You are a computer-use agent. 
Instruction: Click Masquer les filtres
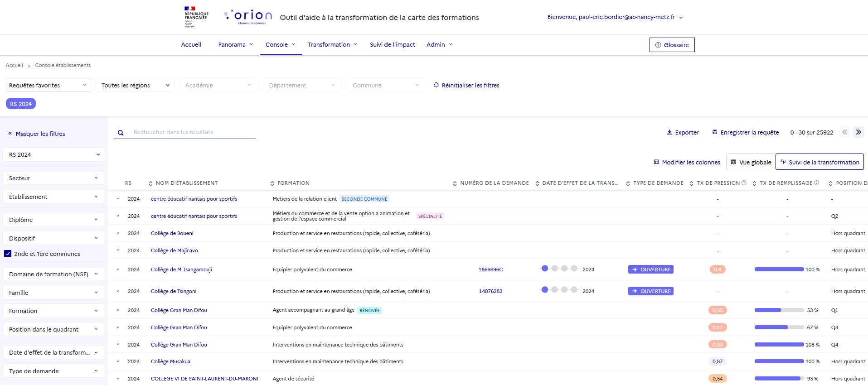tap(36, 134)
